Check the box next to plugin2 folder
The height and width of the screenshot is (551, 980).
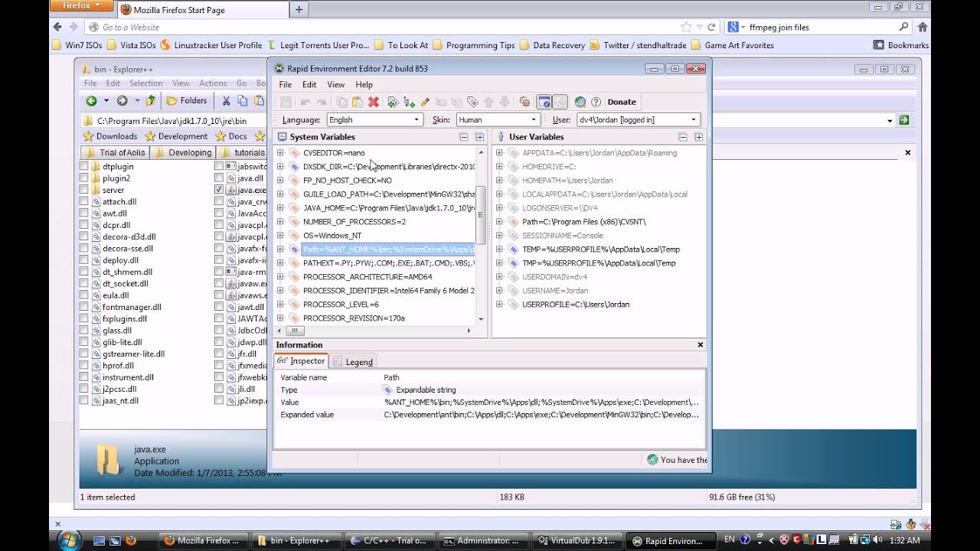click(x=84, y=178)
